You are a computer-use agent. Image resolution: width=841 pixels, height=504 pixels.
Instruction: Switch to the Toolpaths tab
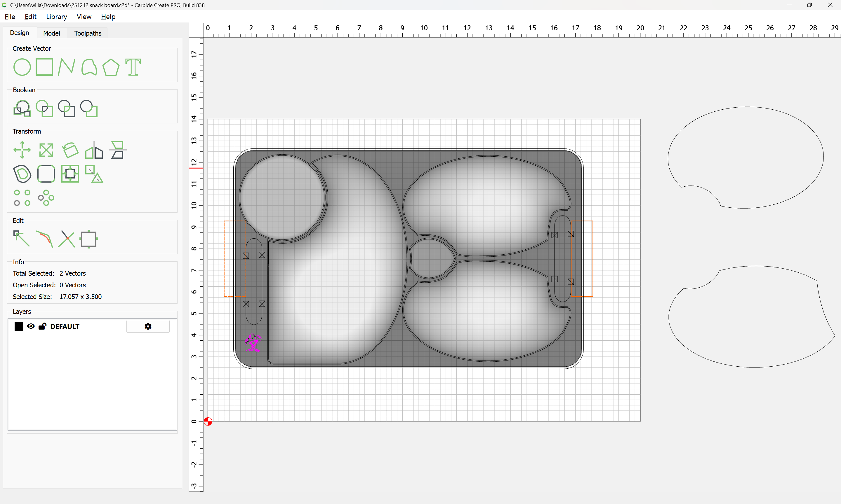pos(88,33)
